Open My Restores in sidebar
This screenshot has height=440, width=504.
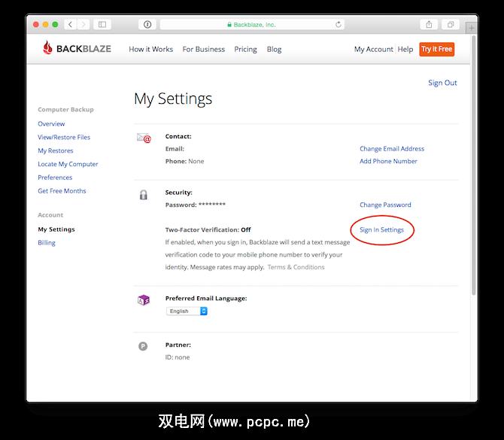[x=55, y=150]
